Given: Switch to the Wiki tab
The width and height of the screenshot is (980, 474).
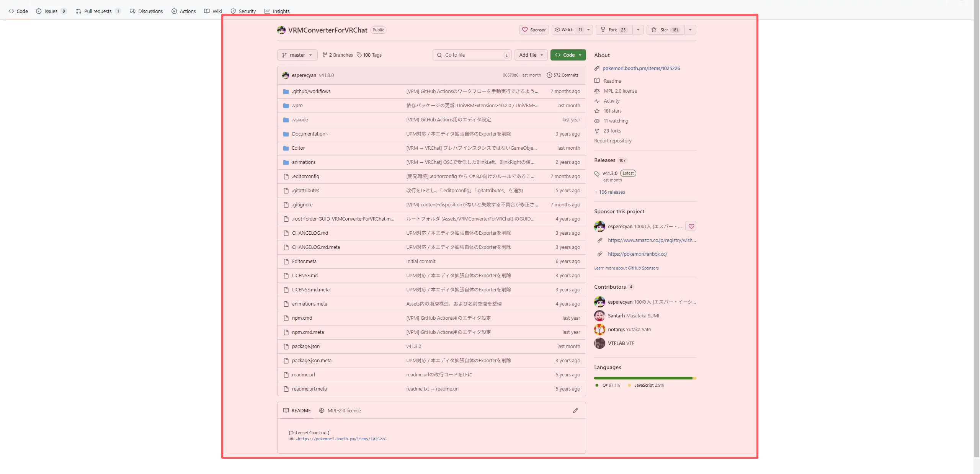Looking at the screenshot, I should coord(213,11).
